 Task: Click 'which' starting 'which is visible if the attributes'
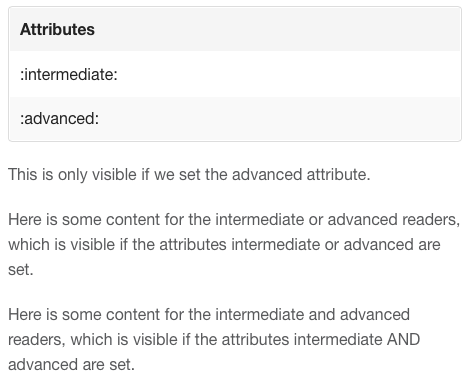point(29,244)
